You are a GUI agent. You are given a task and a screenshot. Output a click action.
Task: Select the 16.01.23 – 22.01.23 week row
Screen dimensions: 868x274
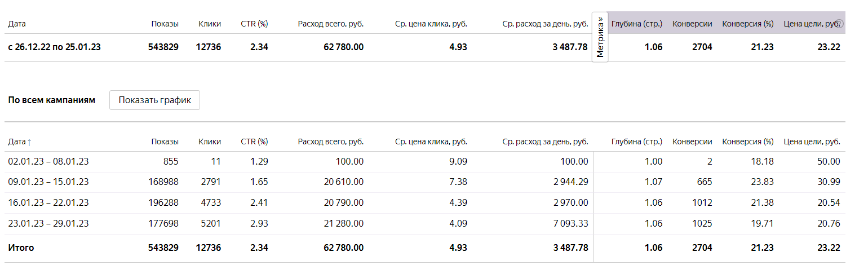tap(424, 203)
